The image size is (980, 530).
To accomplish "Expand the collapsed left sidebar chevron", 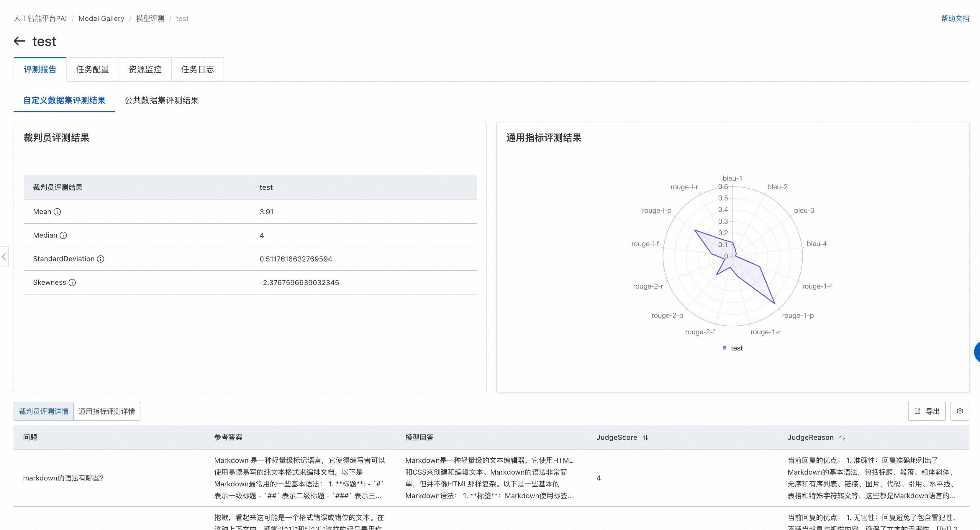I will 4,257.
